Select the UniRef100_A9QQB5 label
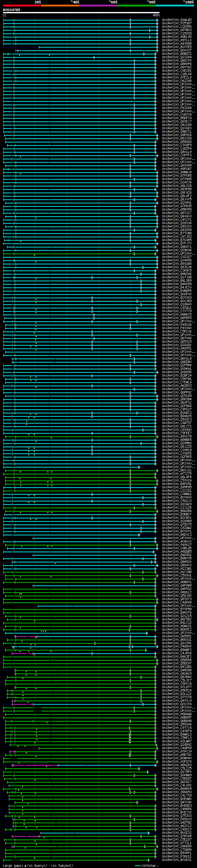Screen dimensions: 197x868 click(177, 551)
